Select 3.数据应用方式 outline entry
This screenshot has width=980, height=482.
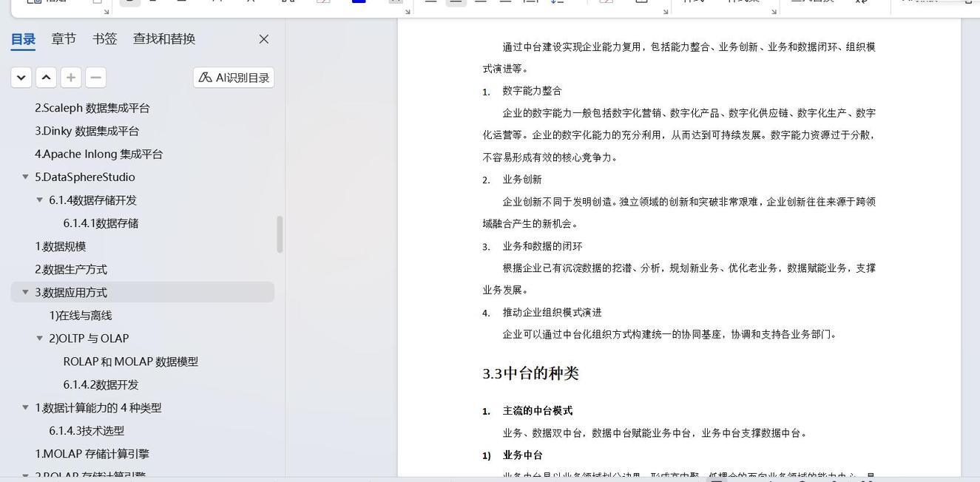[x=71, y=292]
